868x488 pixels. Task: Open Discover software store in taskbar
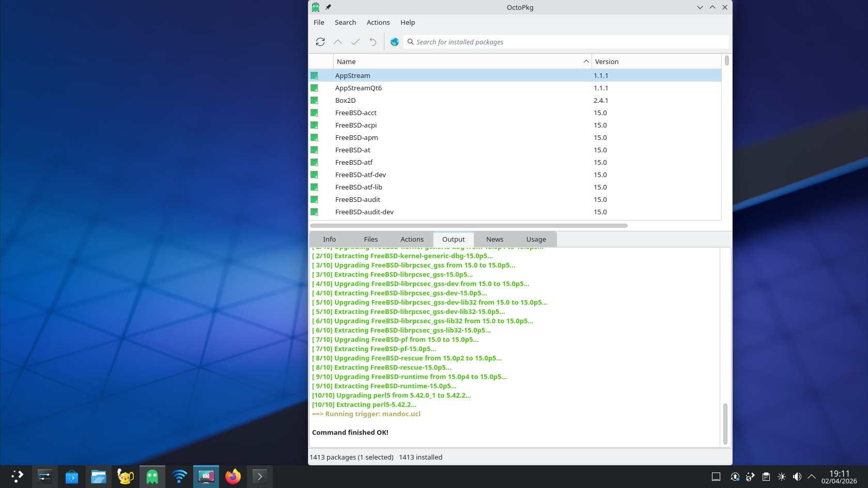click(71, 476)
